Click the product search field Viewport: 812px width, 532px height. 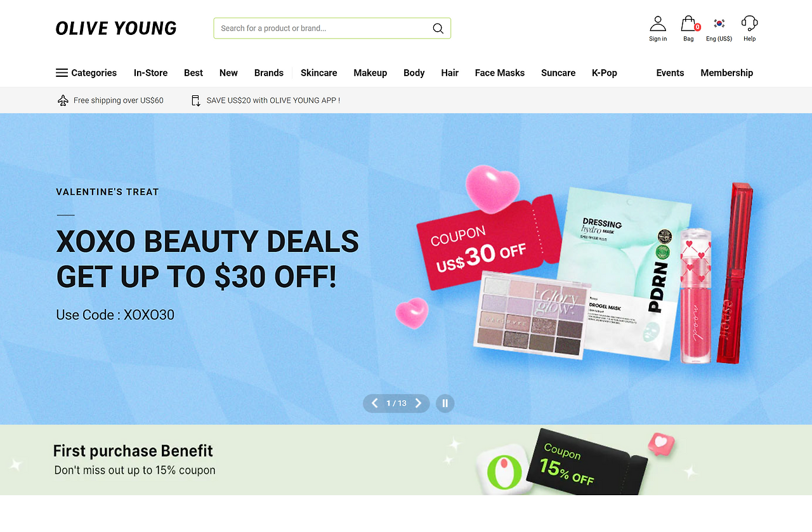322,29
